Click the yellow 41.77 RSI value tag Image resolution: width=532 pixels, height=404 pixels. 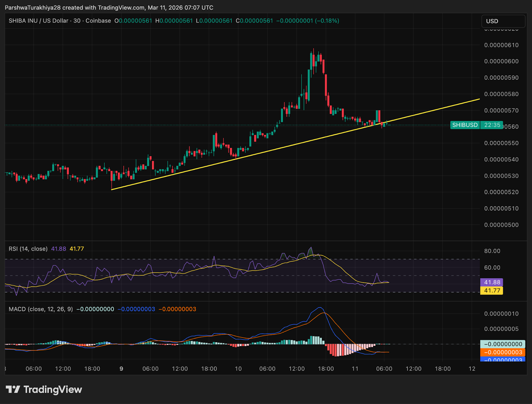[x=492, y=291]
